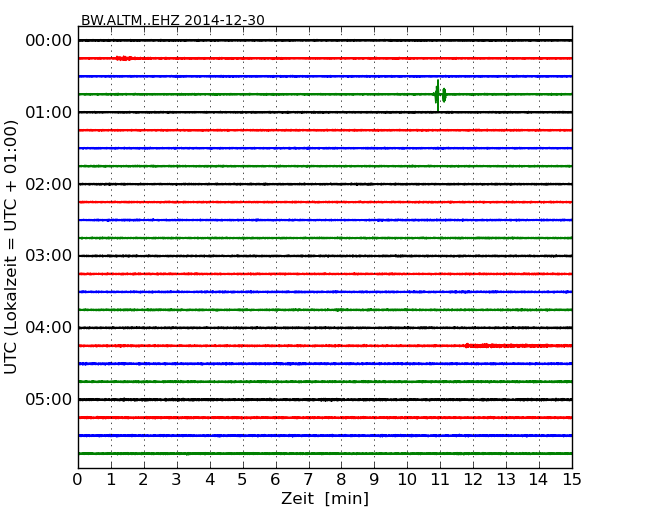Screen dimensions: 650x520
Task: Select x-axis tick label 13
Action: tap(506, 479)
